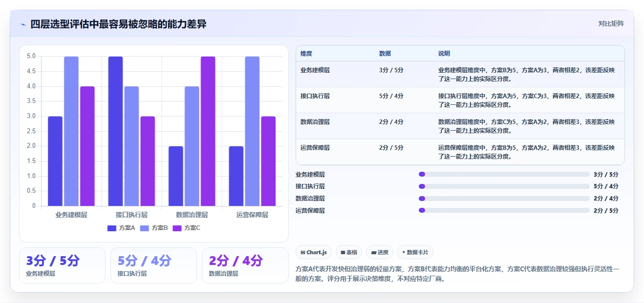Click the 数据卡片 chip
Screen dimensions: 644x303
pos(415,252)
